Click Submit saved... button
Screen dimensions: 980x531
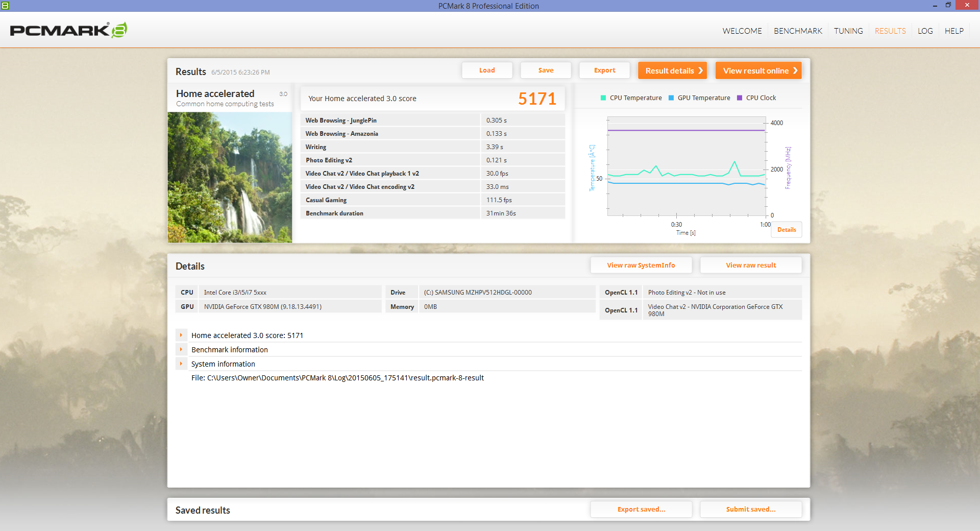coord(751,509)
